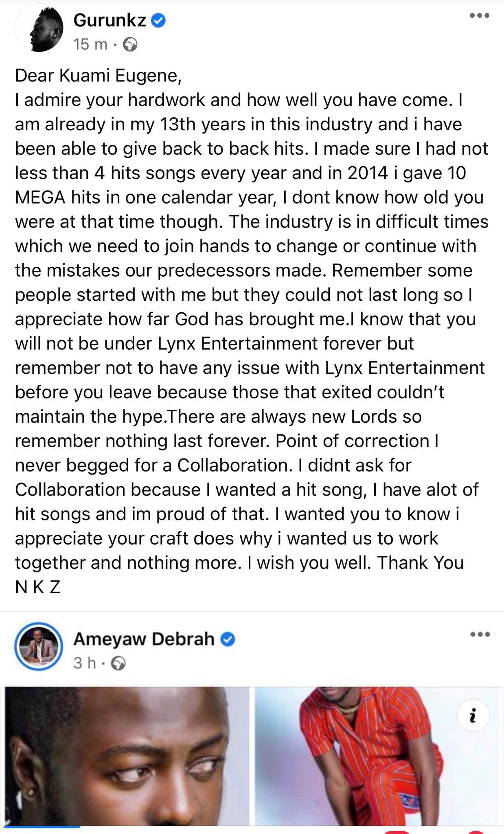
Task: Open the post via the 15 m timestamp
Action: [x=90, y=44]
